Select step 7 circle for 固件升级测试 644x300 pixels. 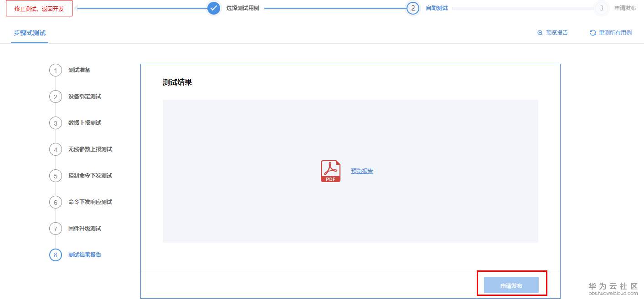pos(56,229)
